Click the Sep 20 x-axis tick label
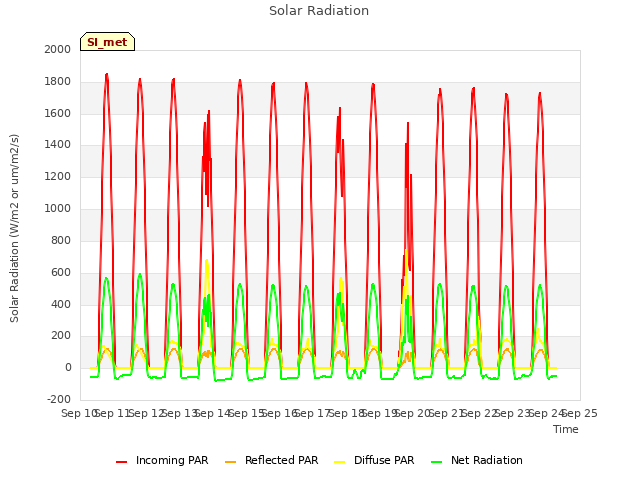 [413, 413]
